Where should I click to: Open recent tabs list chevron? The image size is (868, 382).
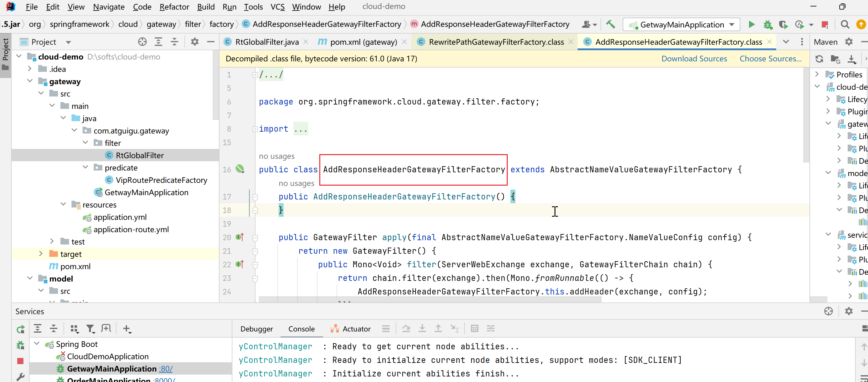pos(786,42)
